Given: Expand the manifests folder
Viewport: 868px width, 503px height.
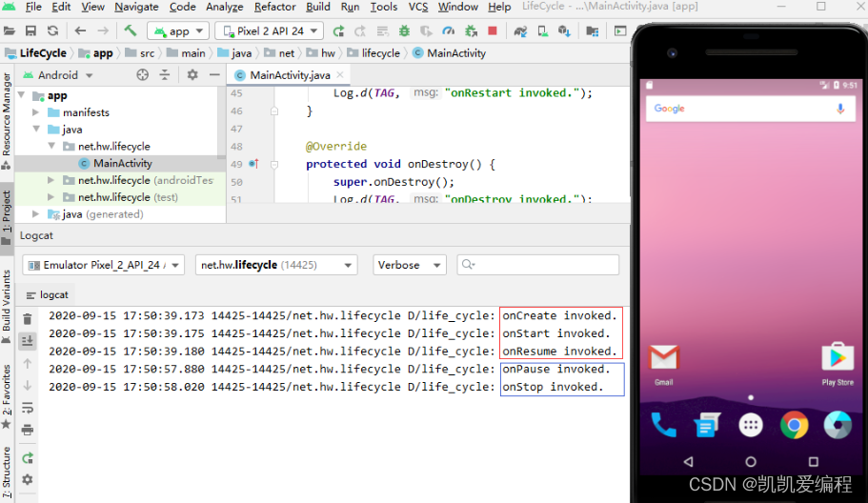Looking at the screenshot, I should click(x=36, y=112).
